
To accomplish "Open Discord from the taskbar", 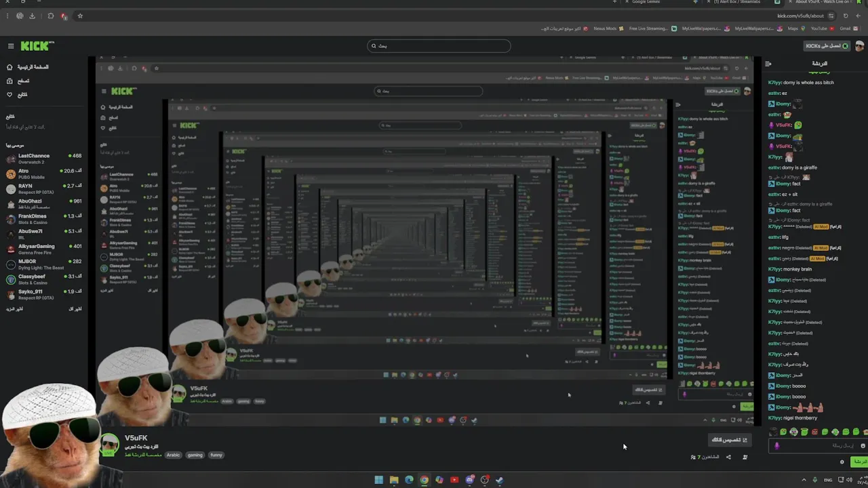I will pyautogui.click(x=469, y=480).
